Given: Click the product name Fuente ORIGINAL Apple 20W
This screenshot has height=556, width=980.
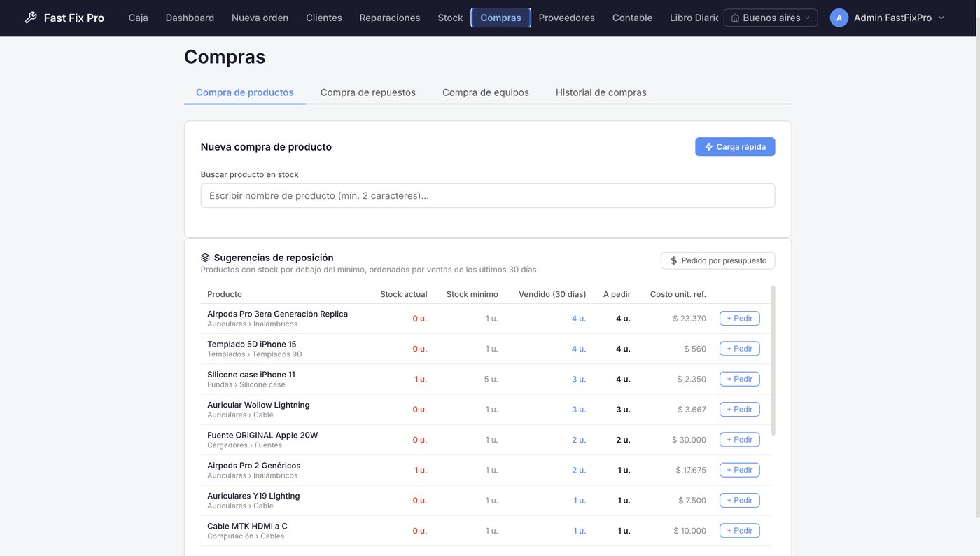Looking at the screenshot, I should tap(262, 435).
